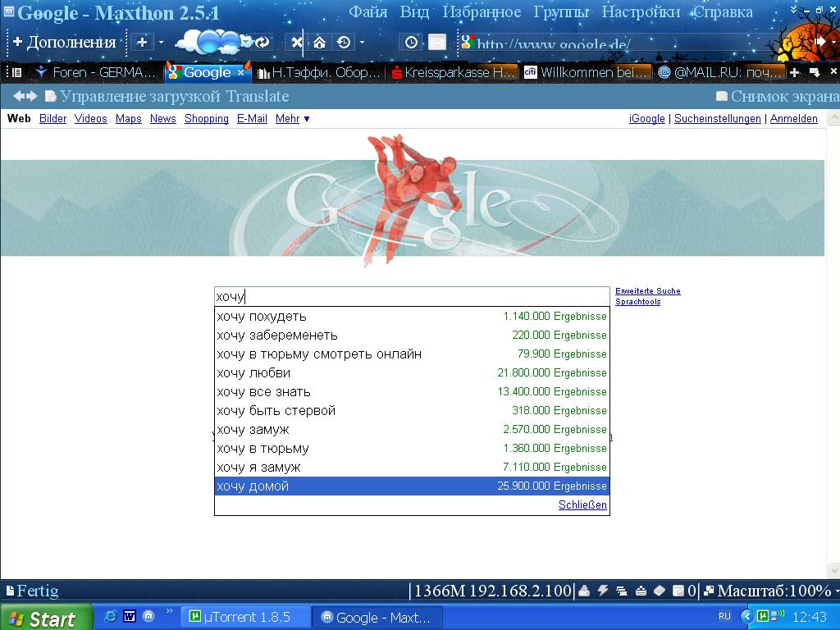Click the Дополнения add-ons button
The width and height of the screenshot is (840, 630).
(x=64, y=42)
